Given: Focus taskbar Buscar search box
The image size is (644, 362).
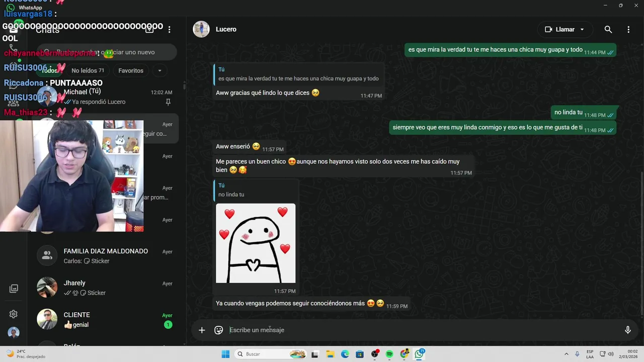Looking at the screenshot, I should click(x=271, y=354).
